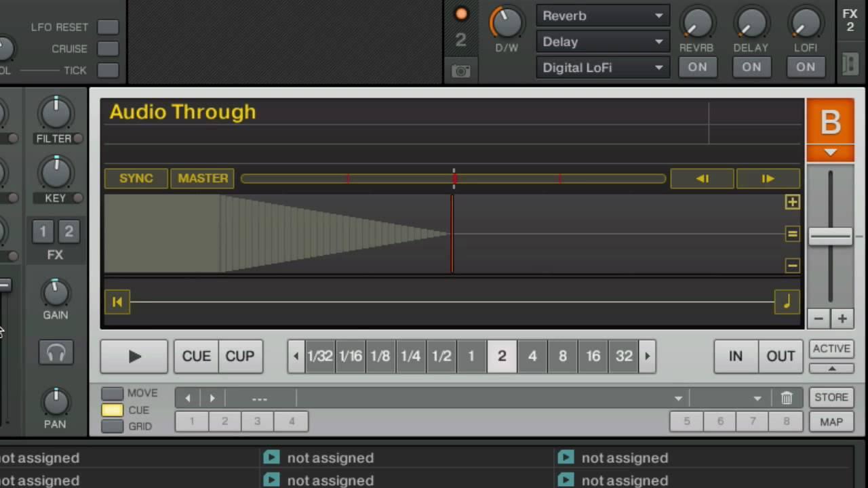Reset waveform zoom with equals icon

[x=792, y=234]
